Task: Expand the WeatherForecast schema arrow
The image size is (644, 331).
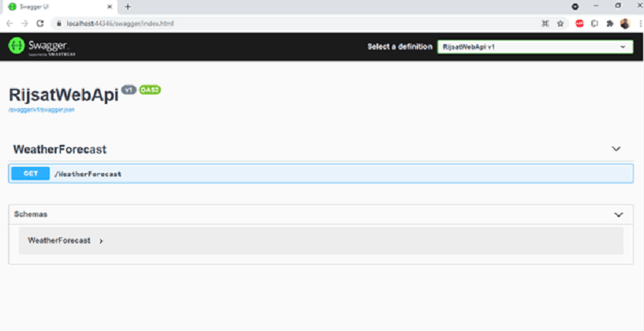Action: [x=101, y=241]
